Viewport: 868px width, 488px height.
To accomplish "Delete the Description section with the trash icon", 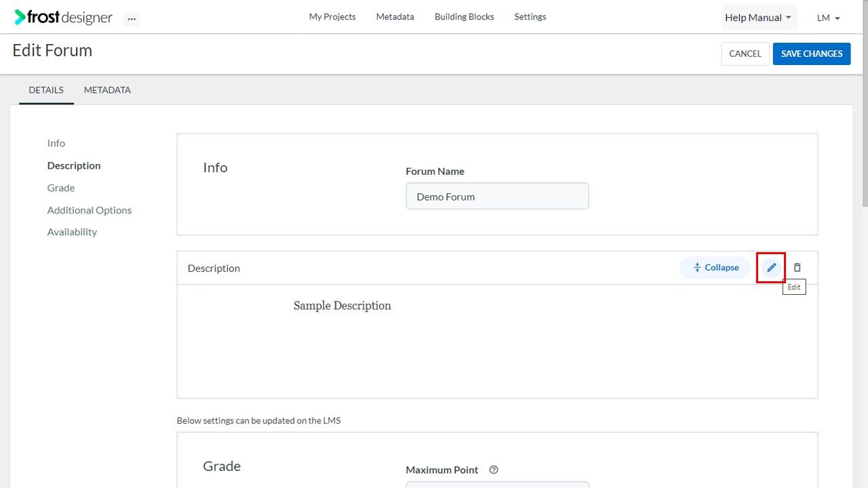I will pos(797,268).
